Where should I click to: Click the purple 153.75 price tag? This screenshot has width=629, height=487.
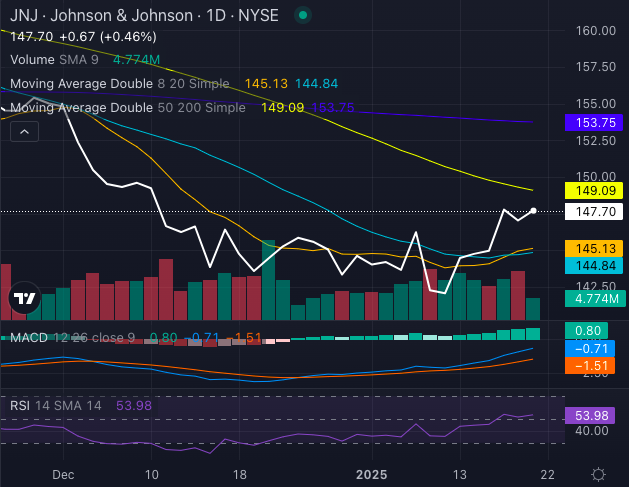point(593,121)
